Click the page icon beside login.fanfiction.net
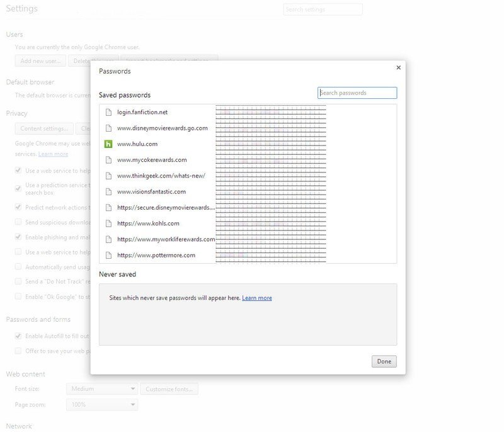 pyautogui.click(x=108, y=112)
